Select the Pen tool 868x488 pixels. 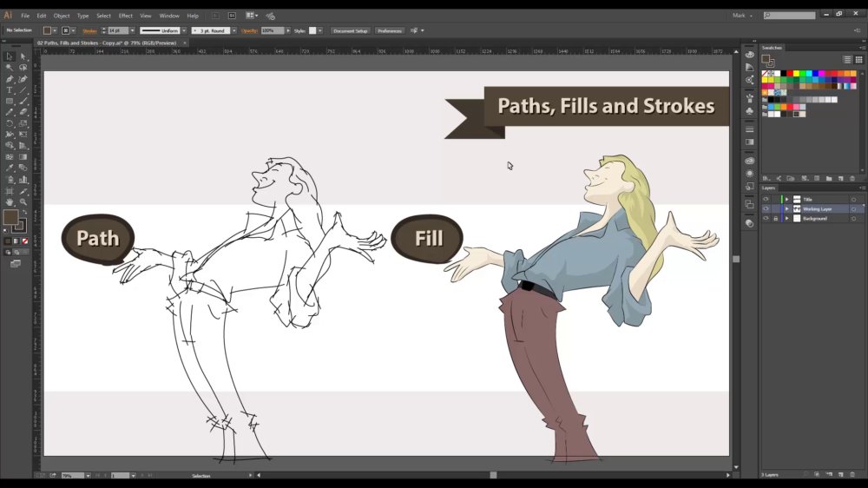[x=10, y=79]
